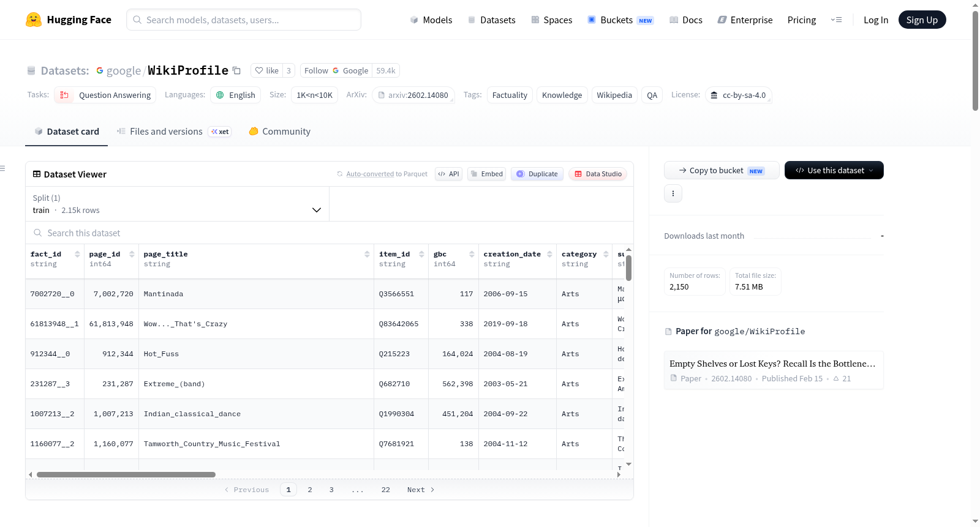Open the Models nav item

pyautogui.click(x=431, y=20)
